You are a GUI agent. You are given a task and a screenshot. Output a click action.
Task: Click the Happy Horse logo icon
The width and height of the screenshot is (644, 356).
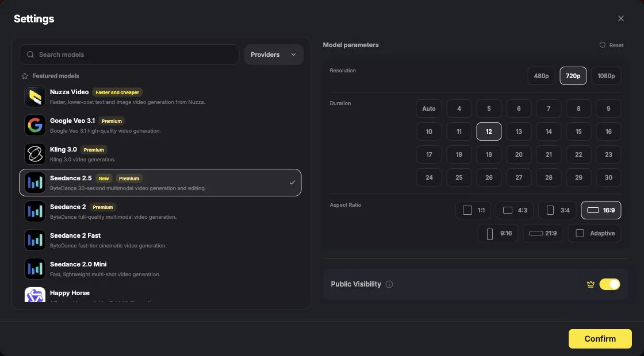tap(35, 295)
